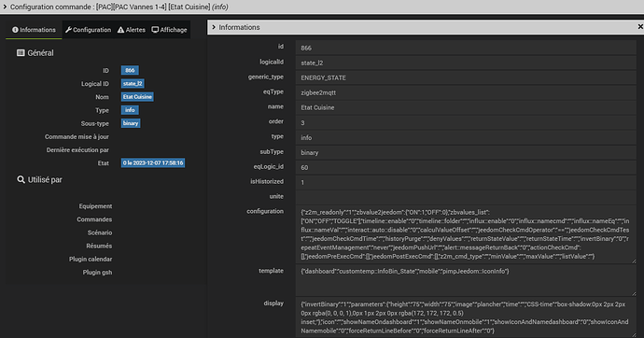Open the Alertes tab
The image size is (644, 338).
click(132, 30)
